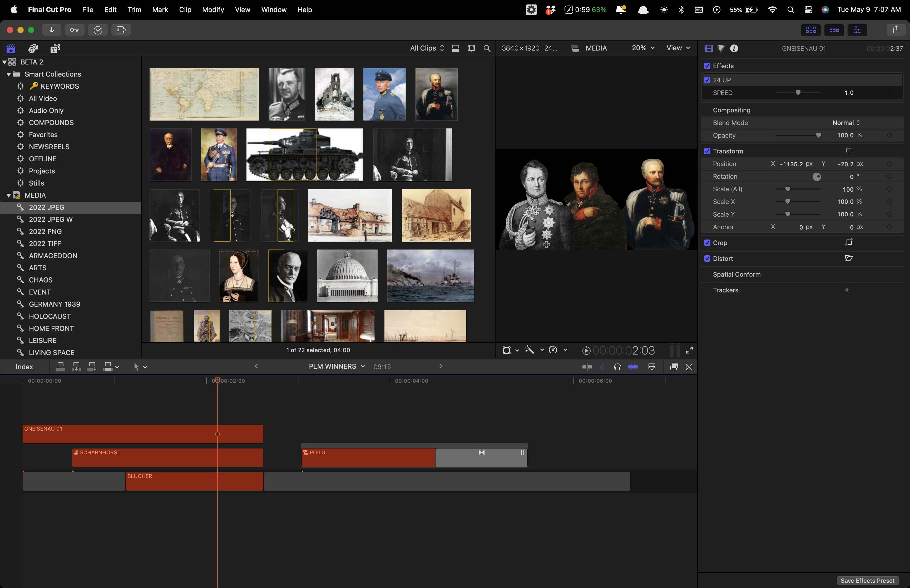The height and width of the screenshot is (588, 910).
Task: Click the Opacity slider handle
Action: (818, 136)
